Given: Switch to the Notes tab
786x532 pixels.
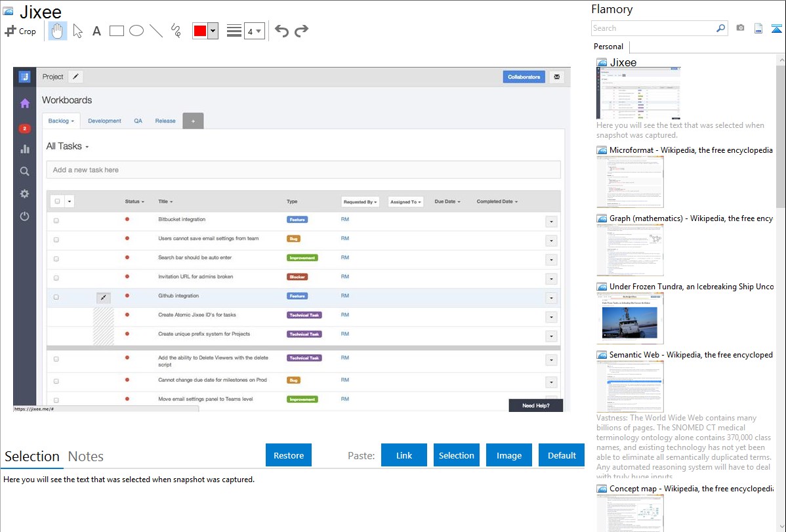Looking at the screenshot, I should 86,457.
